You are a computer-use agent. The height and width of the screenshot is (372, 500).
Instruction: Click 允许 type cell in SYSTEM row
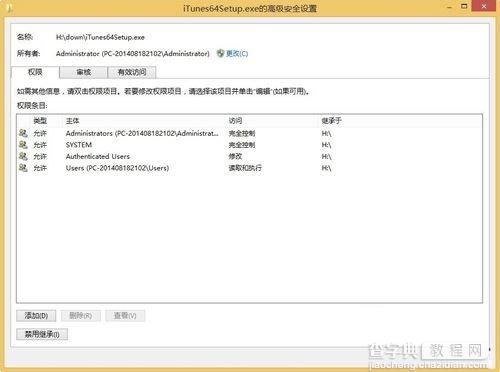click(40, 145)
